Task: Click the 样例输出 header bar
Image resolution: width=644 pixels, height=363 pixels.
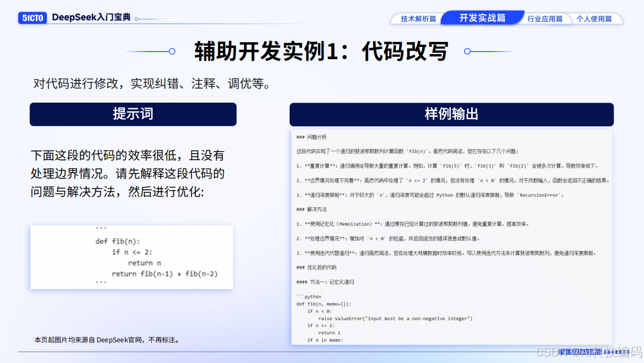Action: [451, 114]
